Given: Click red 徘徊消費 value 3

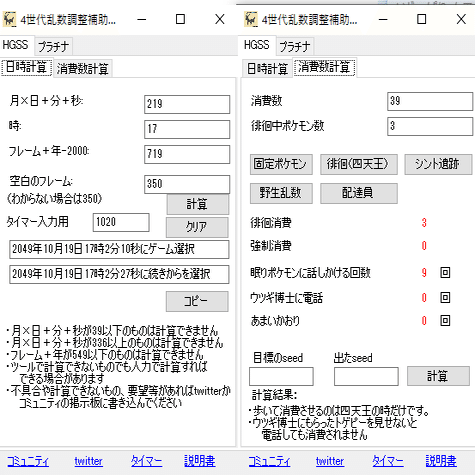Looking at the screenshot, I should tap(424, 223).
